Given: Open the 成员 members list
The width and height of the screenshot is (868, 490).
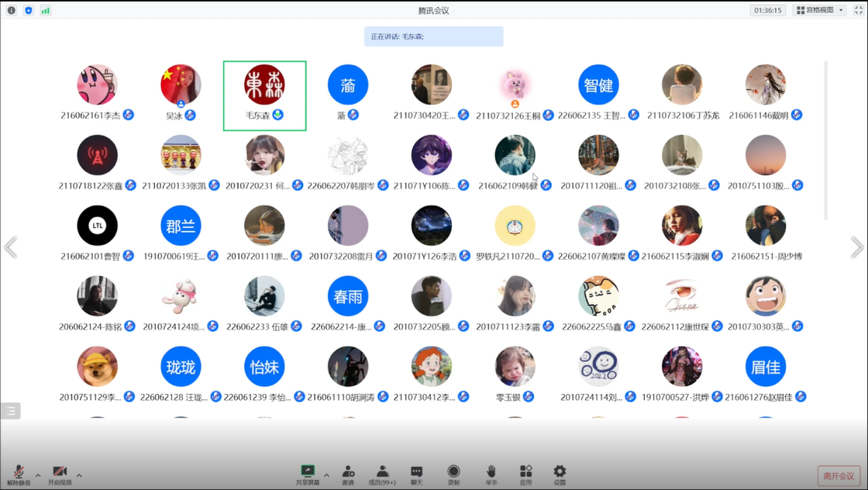Looking at the screenshot, I should [x=382, y=474].
